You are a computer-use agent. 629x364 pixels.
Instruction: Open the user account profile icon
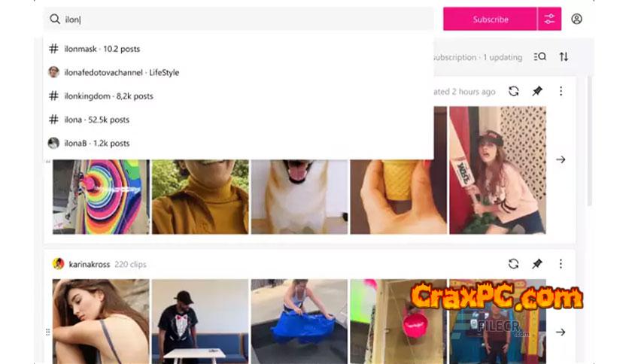pyautogui.click(x=576, y=19)
